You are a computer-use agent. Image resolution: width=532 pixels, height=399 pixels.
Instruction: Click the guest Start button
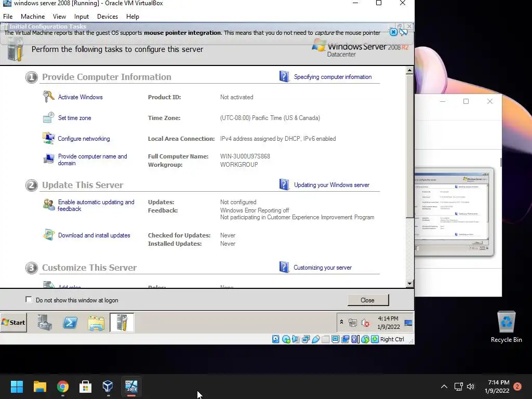click(x=14, y=322)
